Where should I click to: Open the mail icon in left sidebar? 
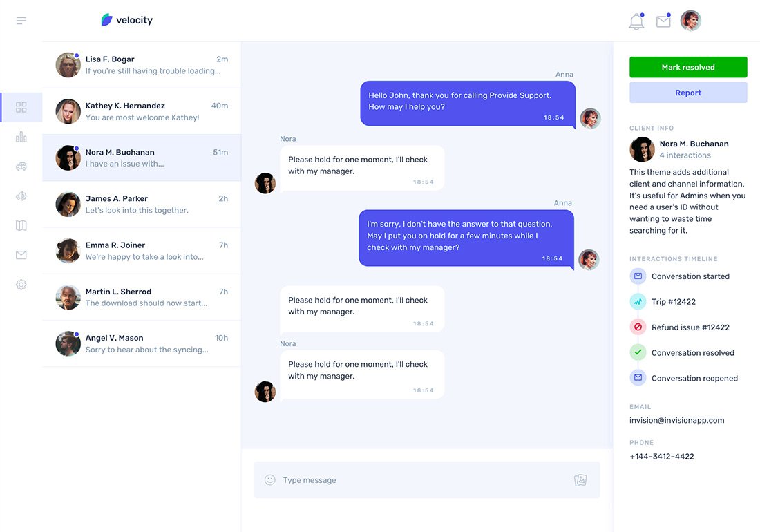click(21, 255)
